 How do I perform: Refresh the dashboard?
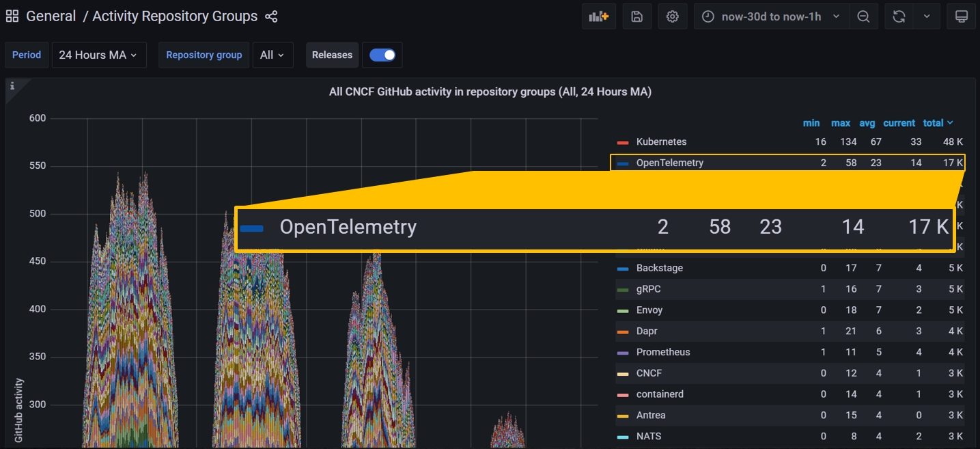pos(899,16)
